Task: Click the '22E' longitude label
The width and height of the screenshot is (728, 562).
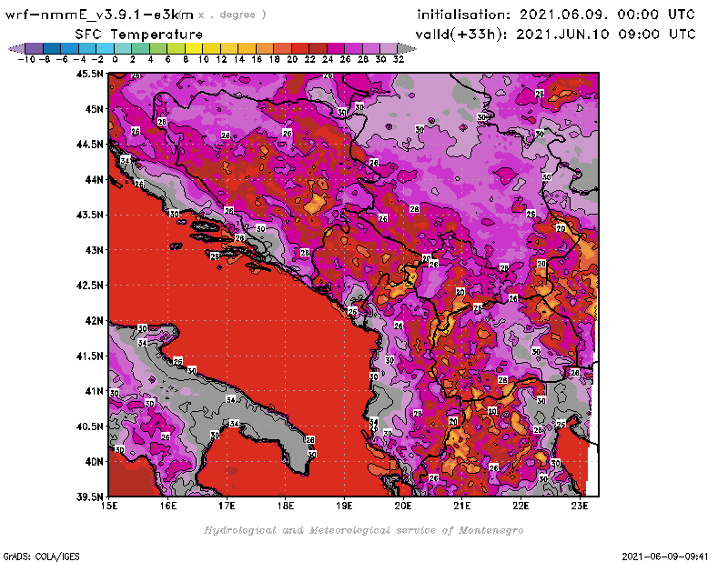Action: (x=521, y=506)
